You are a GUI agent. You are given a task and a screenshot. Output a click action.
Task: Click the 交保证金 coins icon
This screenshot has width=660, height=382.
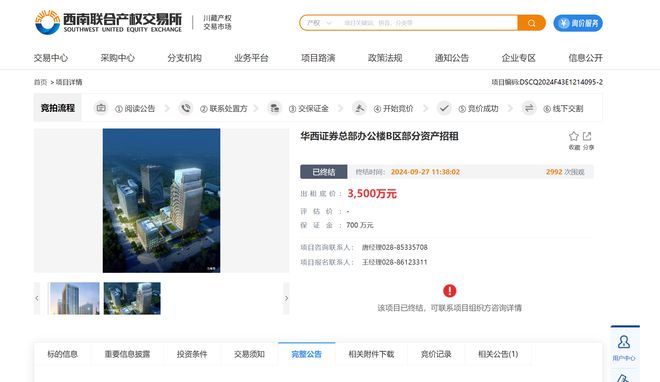[x=274, y=108]
